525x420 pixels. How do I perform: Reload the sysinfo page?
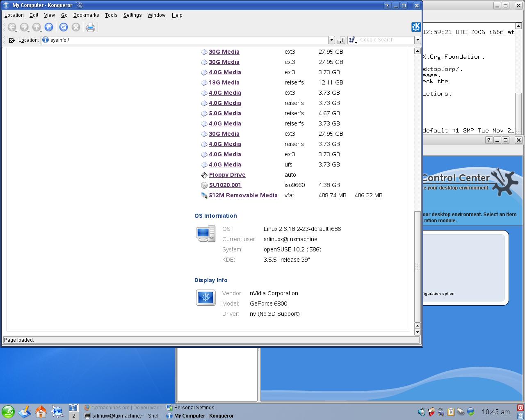pos(64,27)
